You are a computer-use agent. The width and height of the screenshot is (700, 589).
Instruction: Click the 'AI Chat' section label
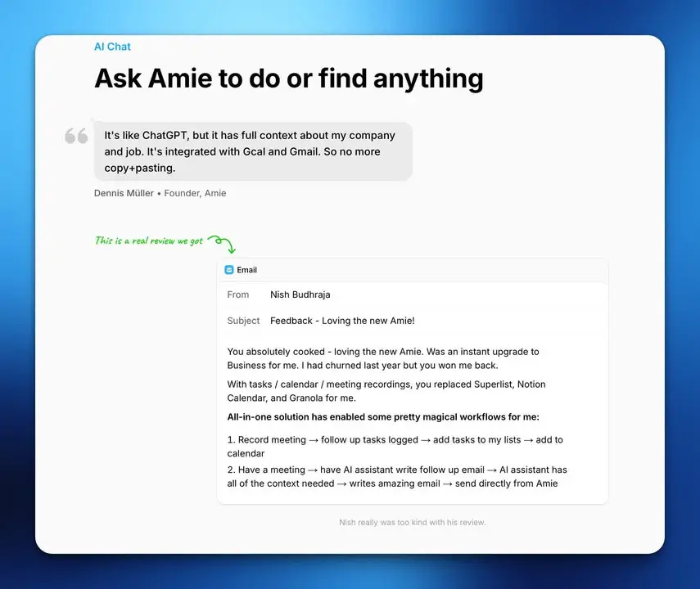click(112, 47)
